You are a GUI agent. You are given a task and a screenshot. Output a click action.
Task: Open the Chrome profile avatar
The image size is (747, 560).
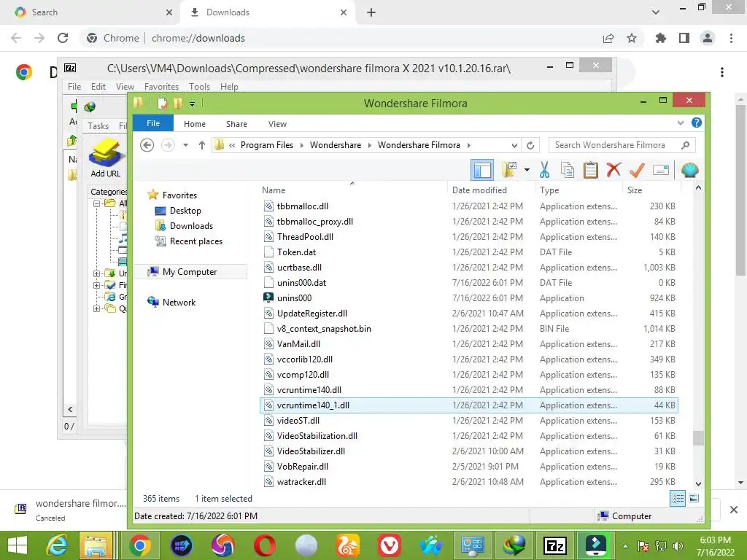pos(708,38)
